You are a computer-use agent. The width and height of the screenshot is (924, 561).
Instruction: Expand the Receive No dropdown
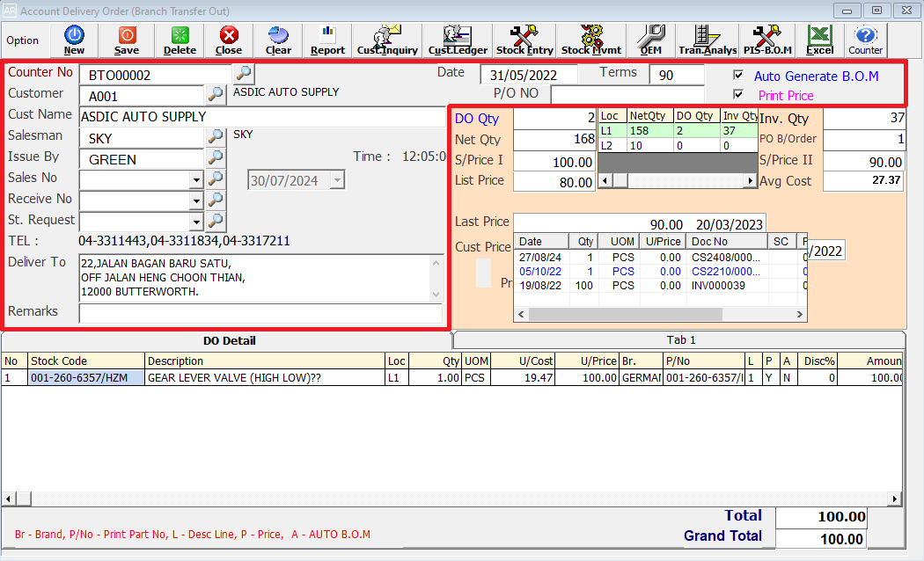pyautogui.click(x=196, y=201)
